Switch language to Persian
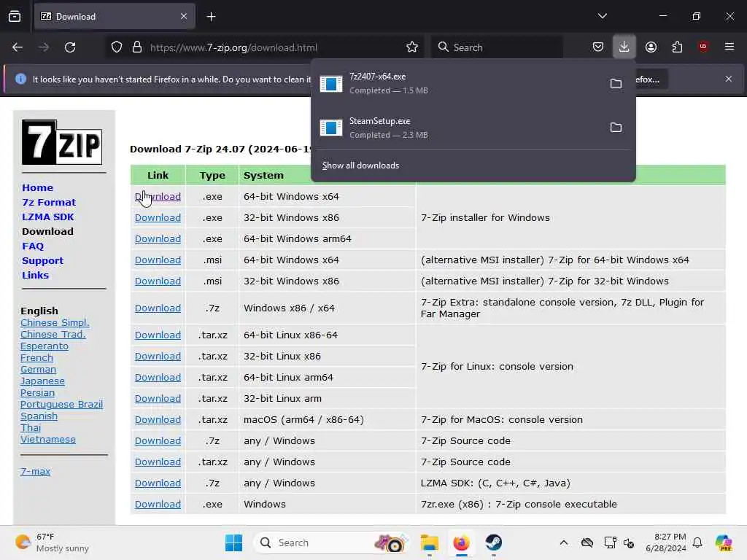Image resolution: width=747 pixels, height=560 pixels. tap(37, 393)
